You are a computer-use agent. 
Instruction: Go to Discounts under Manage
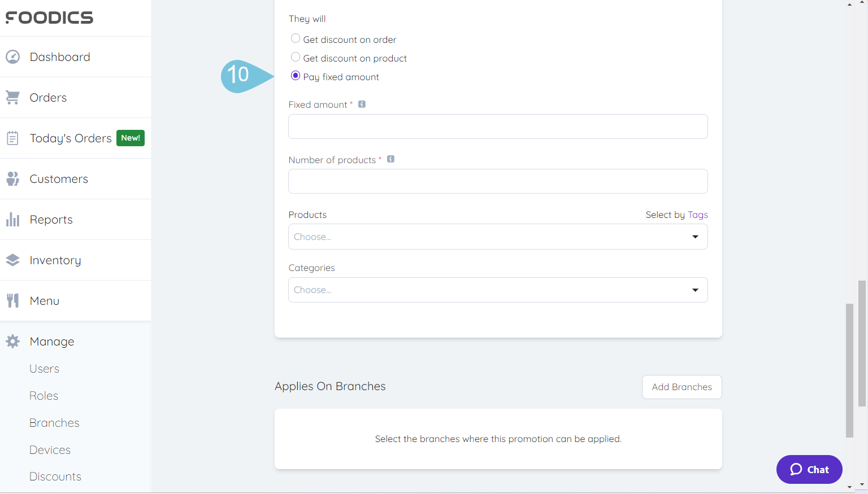coord(55,476)
